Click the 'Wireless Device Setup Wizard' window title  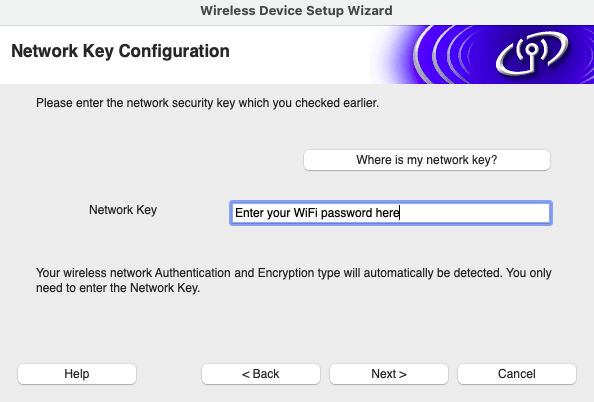click(x=296, y=10)
